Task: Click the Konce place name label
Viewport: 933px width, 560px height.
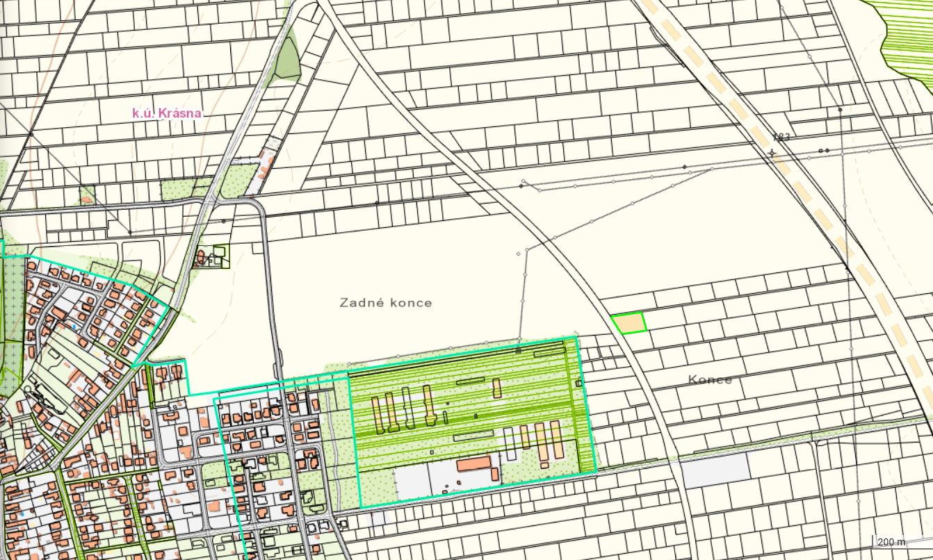Action: (710, 380)
